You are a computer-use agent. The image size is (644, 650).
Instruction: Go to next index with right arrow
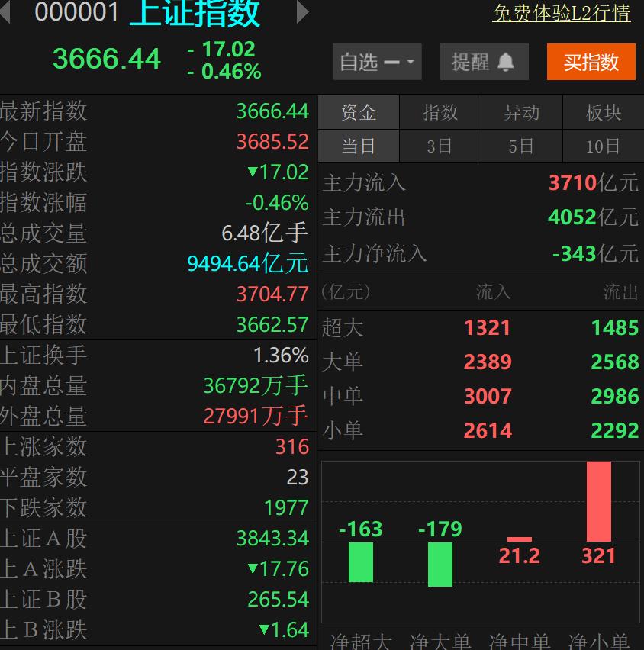pos(303,12)
